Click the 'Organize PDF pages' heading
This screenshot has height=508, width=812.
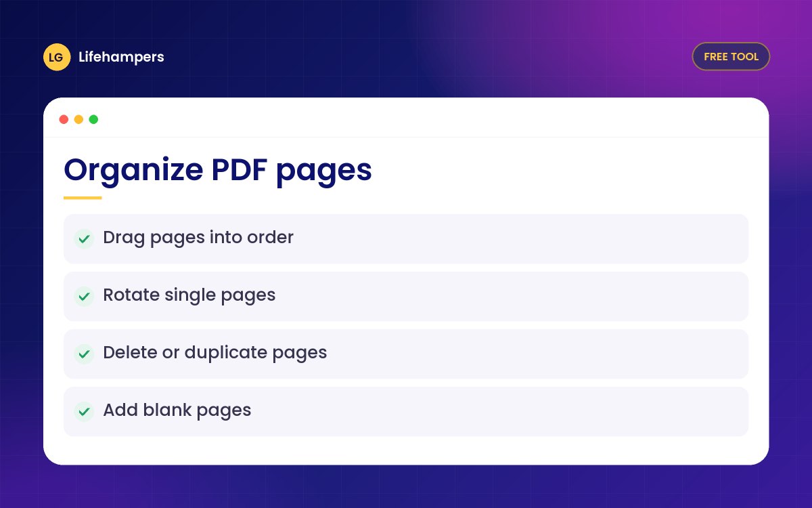coord(218,171)
